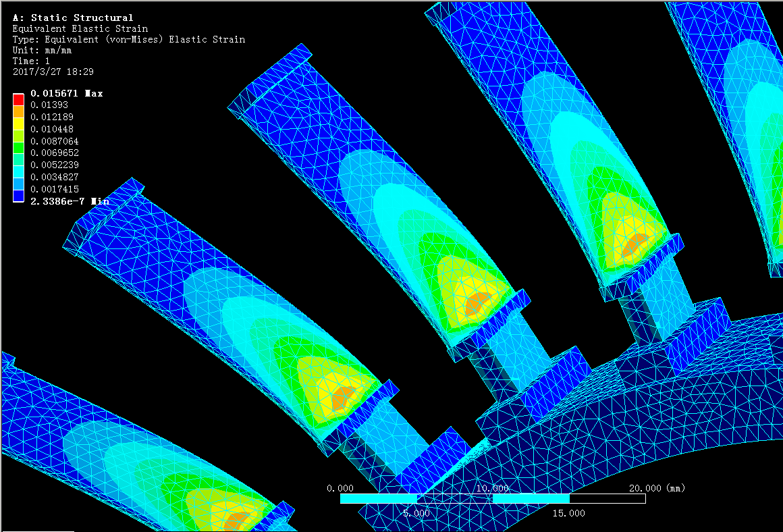783x532 pixels.
Task: Click the '0.0052239' legend value
Action: click(x=55, y=165)
